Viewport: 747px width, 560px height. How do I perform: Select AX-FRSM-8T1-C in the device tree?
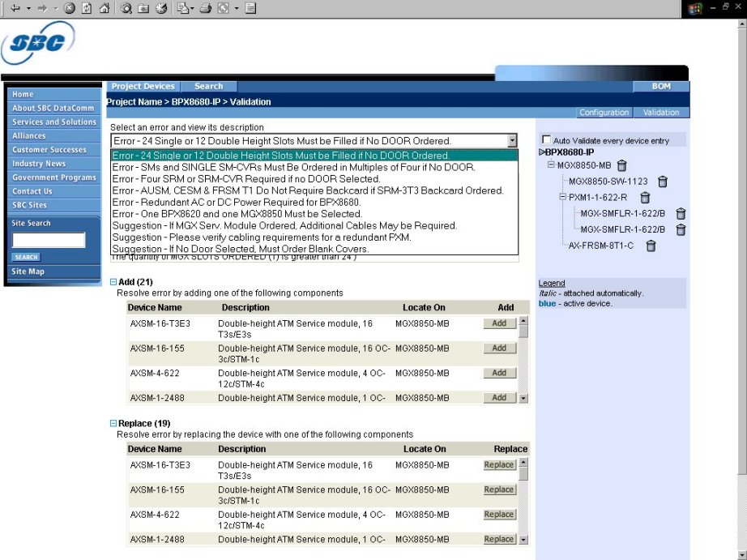(x=601, y=246)
